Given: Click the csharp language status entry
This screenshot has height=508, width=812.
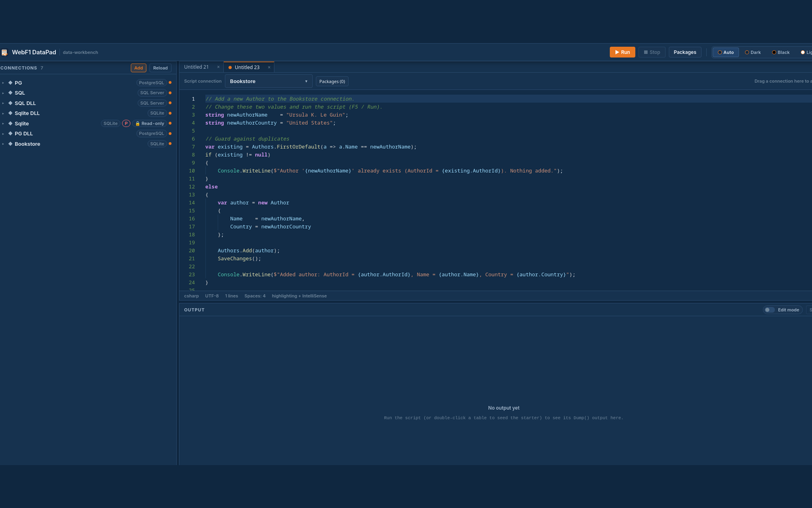Looking at the screenshot, I should [191, 296].
